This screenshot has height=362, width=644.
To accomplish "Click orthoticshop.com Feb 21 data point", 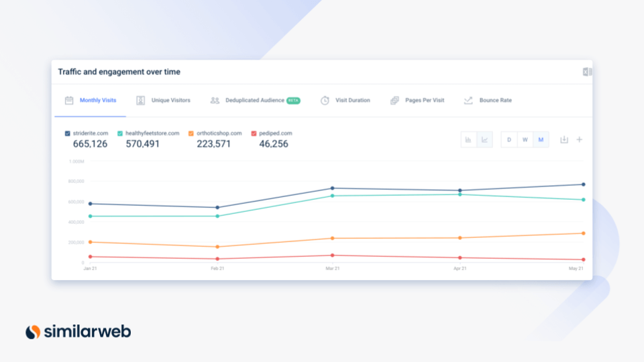I will (x=217, y=247).
